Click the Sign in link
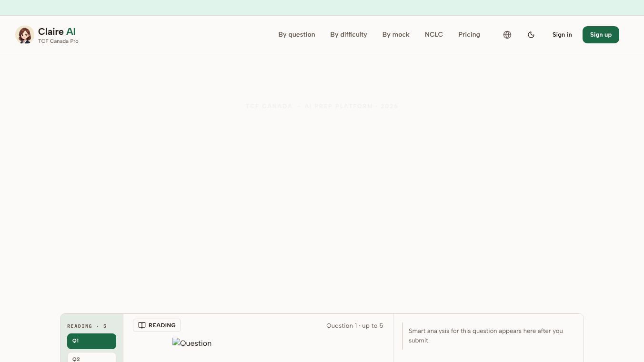The image size is (644, 362). point(562,35)
